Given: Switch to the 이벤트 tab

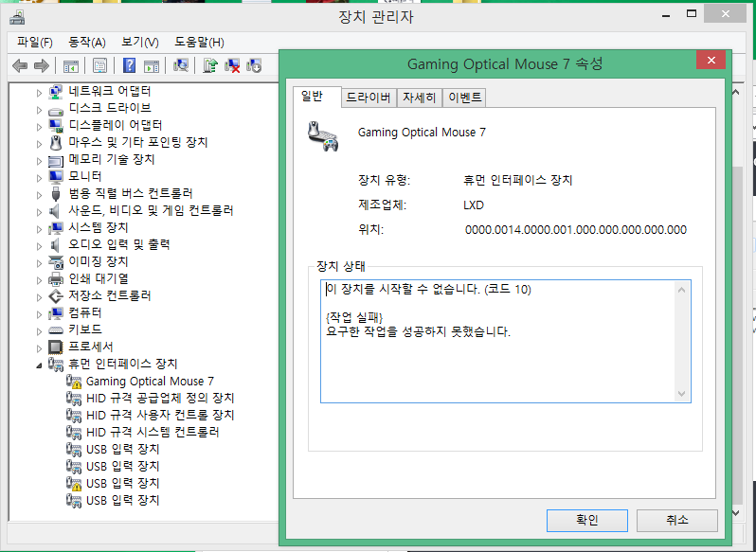Looking at the screenshot, I should (465, 98).
